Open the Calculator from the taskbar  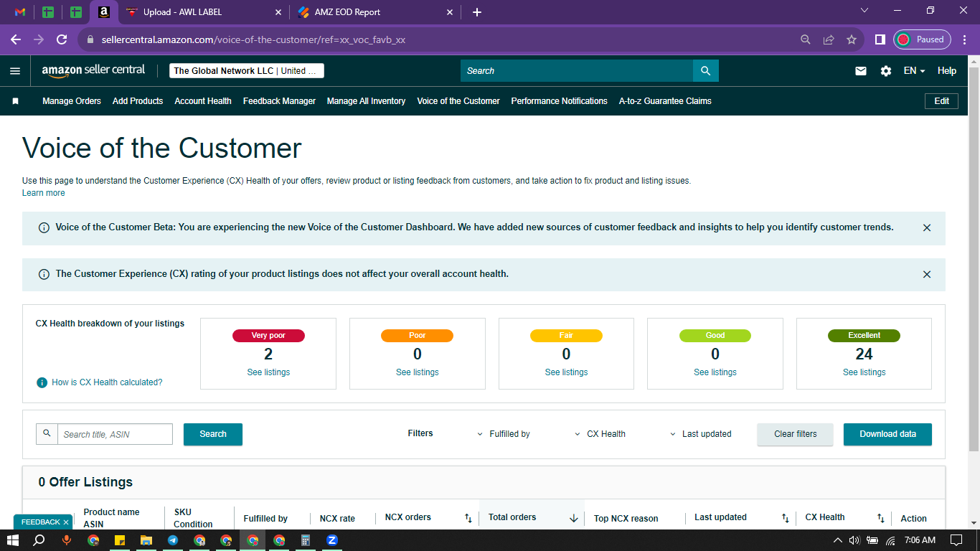click(305, 540)
